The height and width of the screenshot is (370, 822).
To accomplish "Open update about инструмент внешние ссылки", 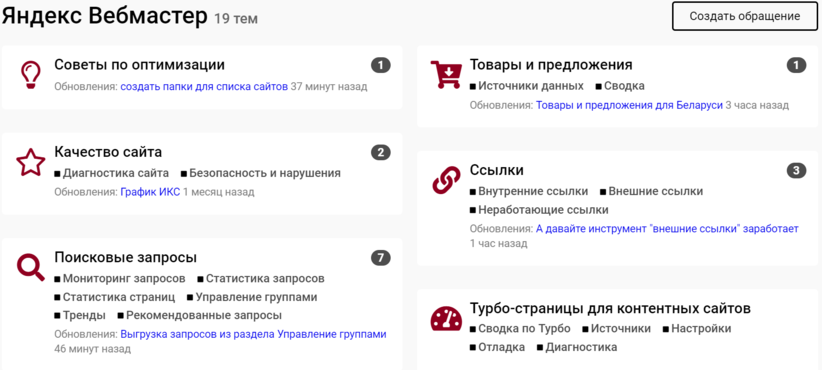I will 667,229.
